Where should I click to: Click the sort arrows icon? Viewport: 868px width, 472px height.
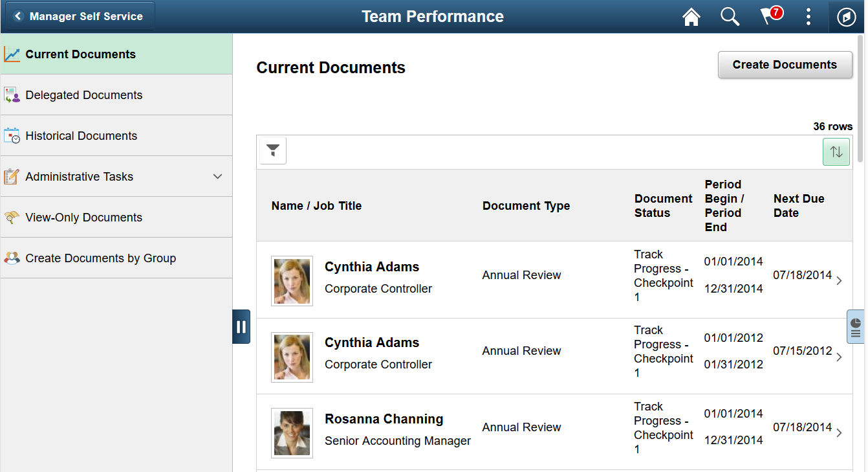(836, 152)
